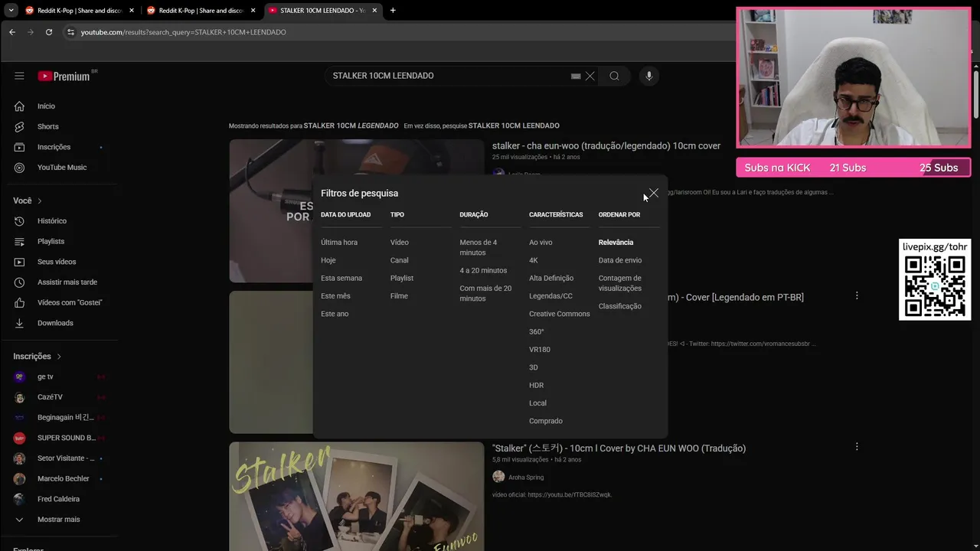
Task: Toggle the Creative Commons filter
Action: pos(560,314)
